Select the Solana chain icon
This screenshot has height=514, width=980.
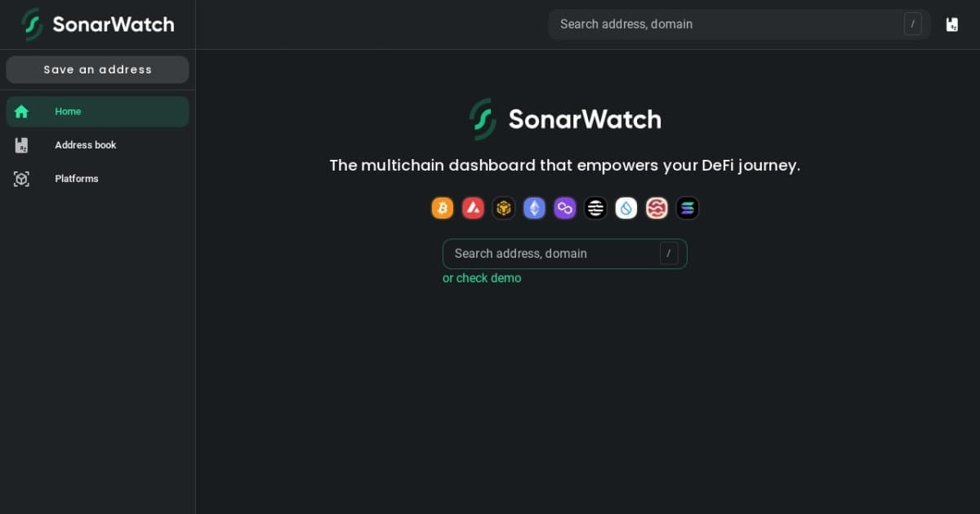click(x=687, y=208)
